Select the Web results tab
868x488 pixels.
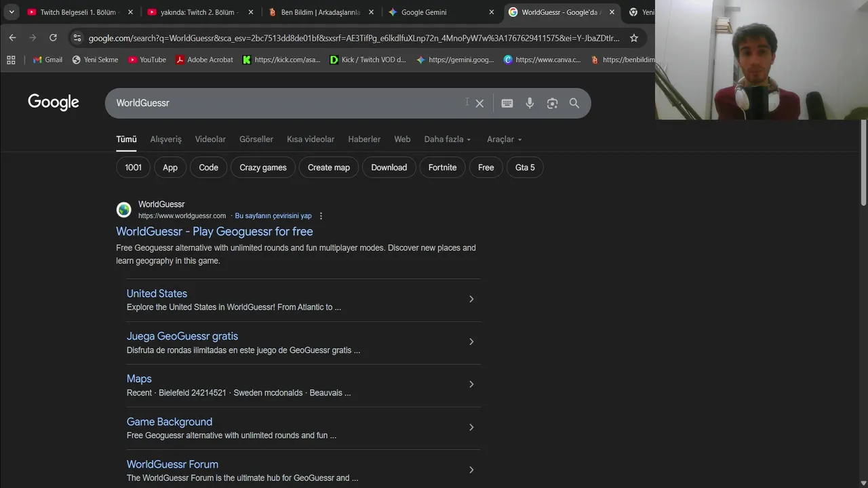click(402, 139)
